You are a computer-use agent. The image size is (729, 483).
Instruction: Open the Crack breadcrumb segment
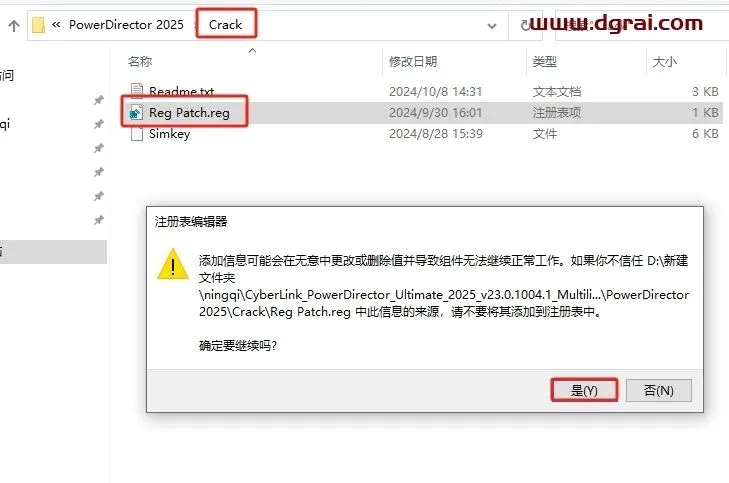click(225, 25)
